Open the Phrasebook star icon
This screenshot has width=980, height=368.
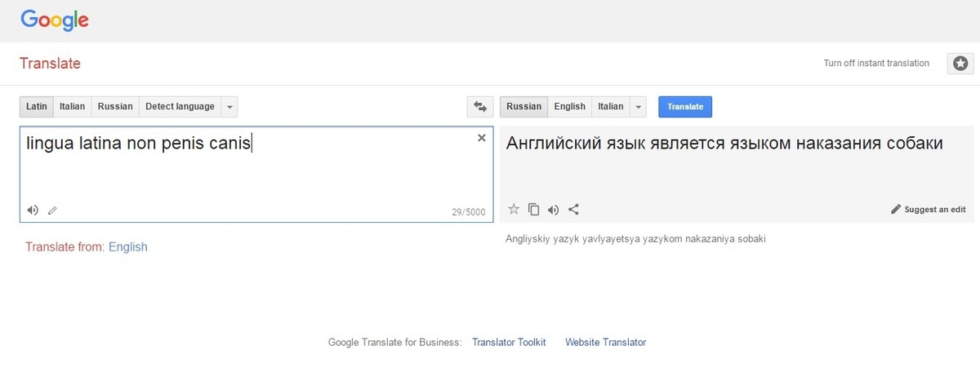(x=960, y=64)
